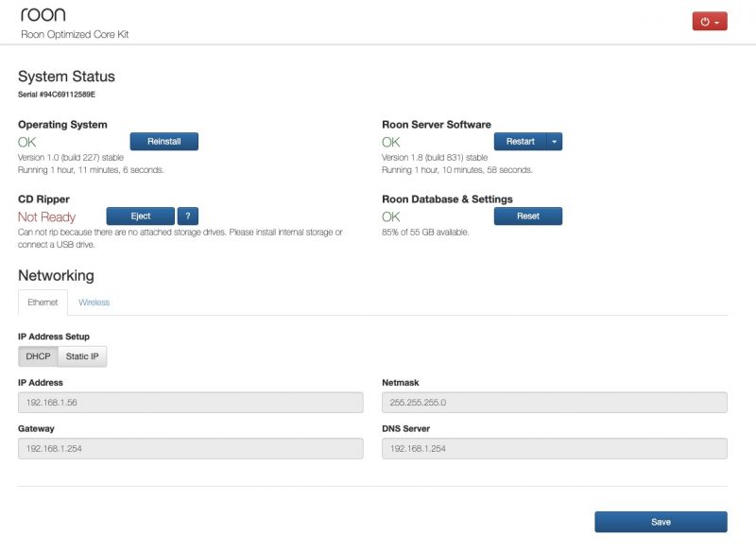The height and width of the screenshot is (553, 756).
Task: Click the Netmask field
Action: pyautogui.click(x=555, y=402)
